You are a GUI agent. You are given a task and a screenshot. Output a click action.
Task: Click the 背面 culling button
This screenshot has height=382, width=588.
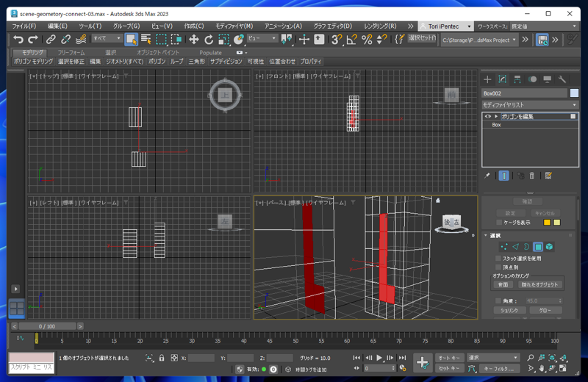click(x=503, y=284)
